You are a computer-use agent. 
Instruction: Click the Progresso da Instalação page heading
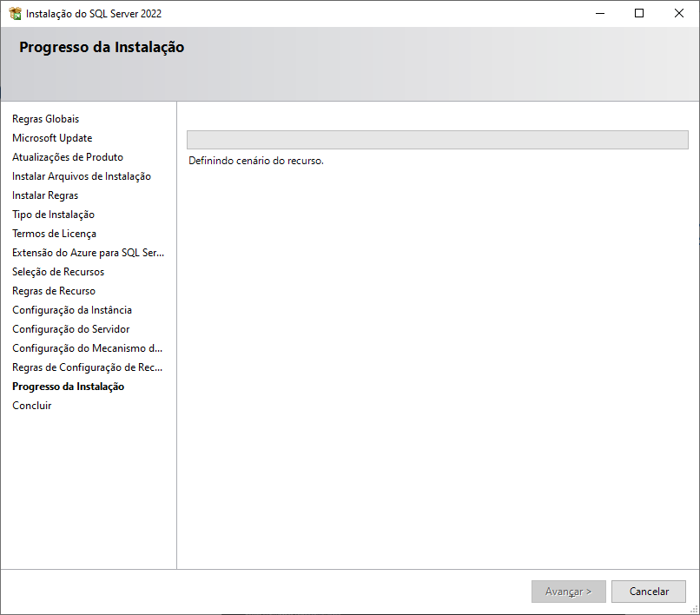tap(102, 48)
